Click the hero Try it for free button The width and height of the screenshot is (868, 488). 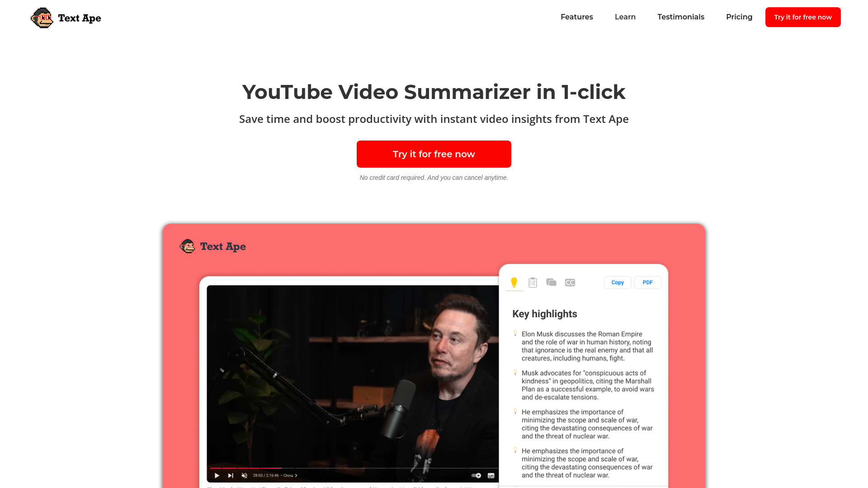point(434,154)
